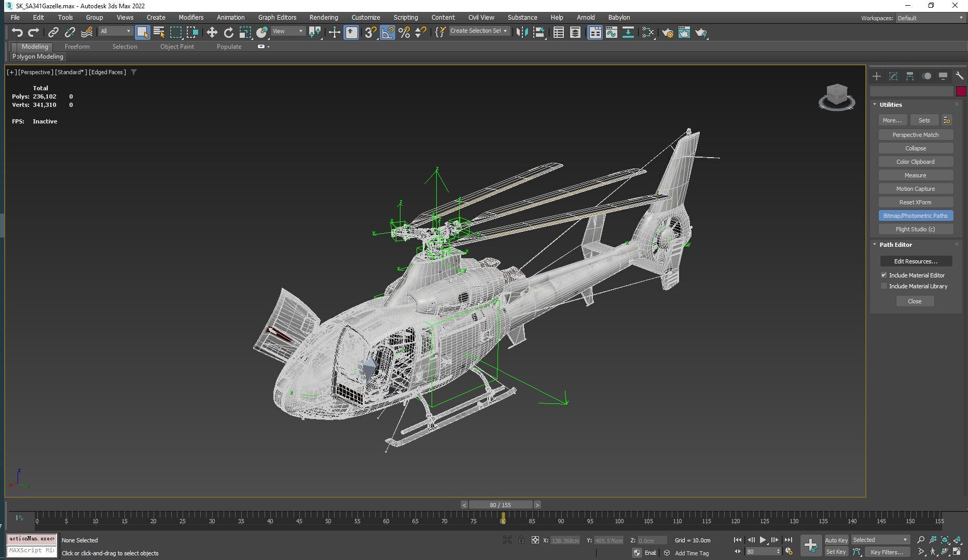Click the Perspective Match button
Image resolution: width=968 pixels, height=560 pixels.
click(x=916, y=135)
